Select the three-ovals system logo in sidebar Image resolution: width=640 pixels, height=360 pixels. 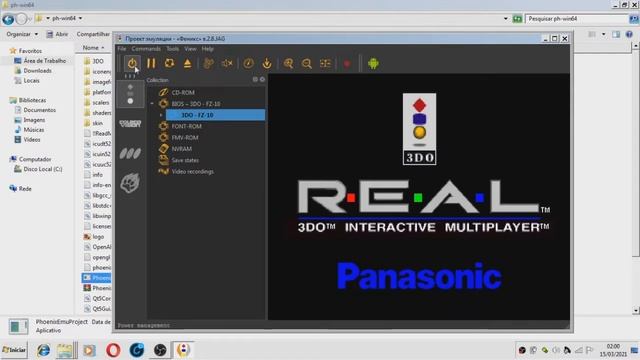coord(130,153)
